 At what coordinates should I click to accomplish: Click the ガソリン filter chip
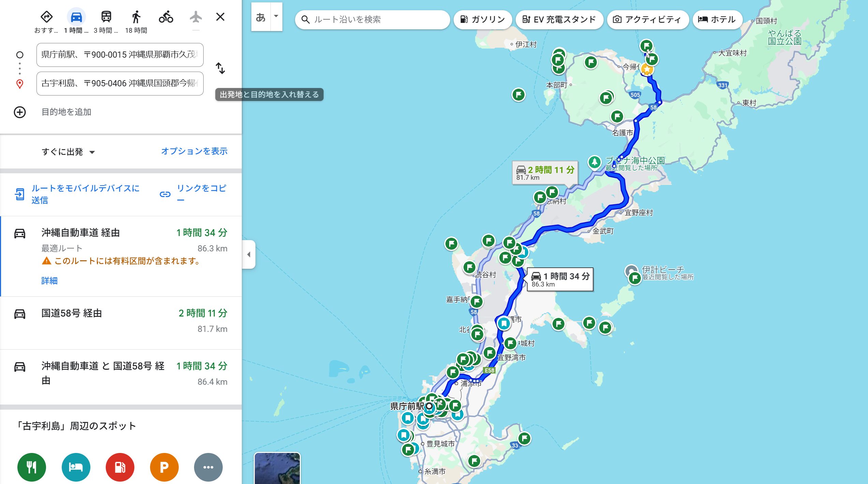tap(483, 19)
